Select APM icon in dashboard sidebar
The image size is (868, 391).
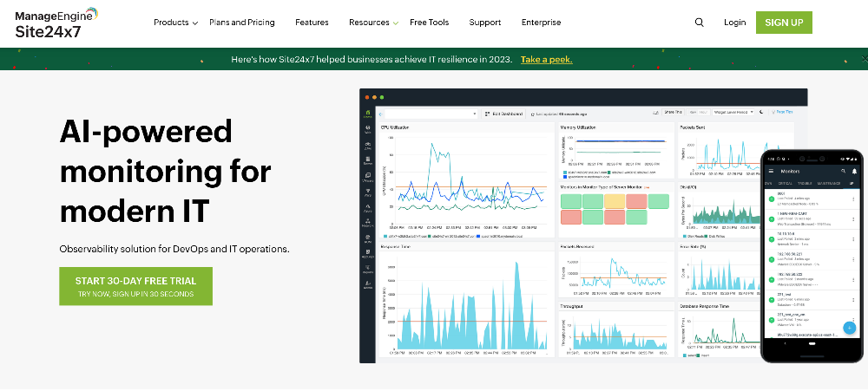(x=367, y=145)
